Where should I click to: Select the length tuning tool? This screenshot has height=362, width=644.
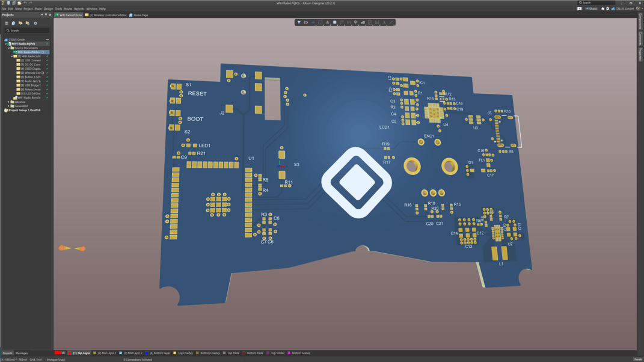349,23
